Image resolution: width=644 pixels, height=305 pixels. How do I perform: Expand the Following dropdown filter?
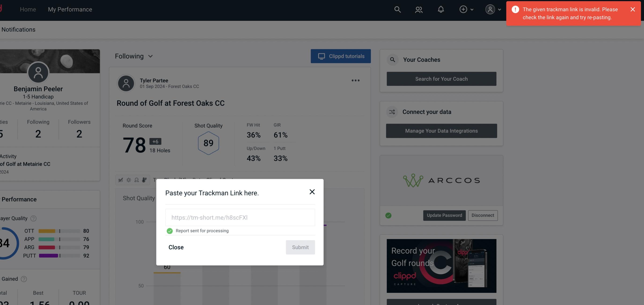click(133, 56)
